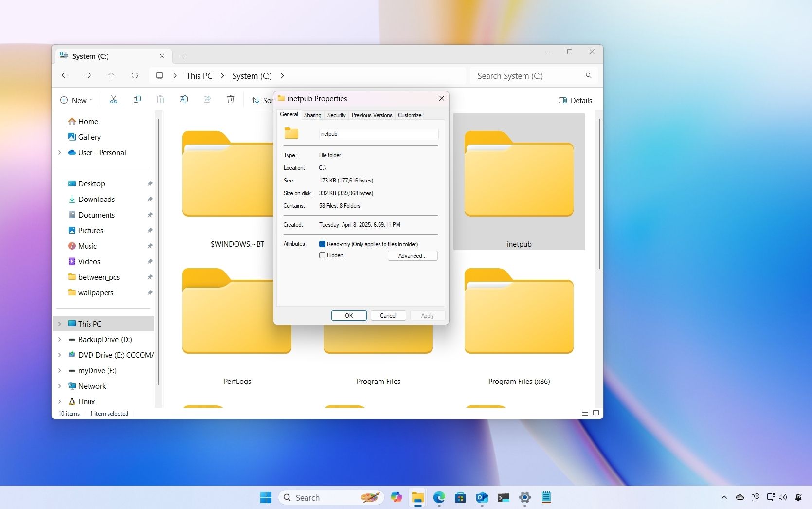Viewport: 812px width, 509px height.
Task: Refresh the folder view with the refresh icon
Action: click(135, 75)
